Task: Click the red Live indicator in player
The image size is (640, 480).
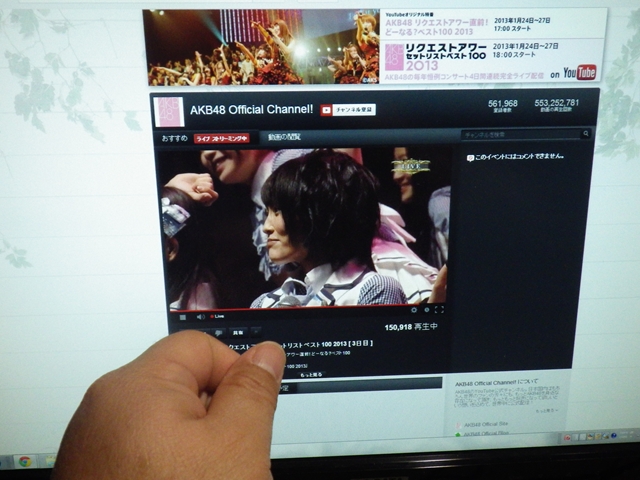Action: pyautogui.click(x=217, y=316)
